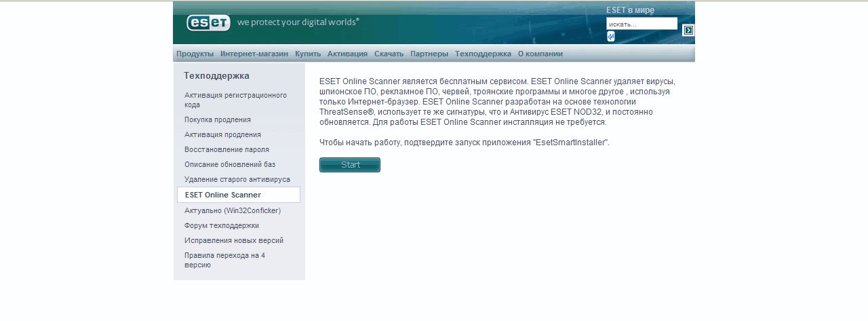
Task: Open the "Покупка продления" sidebar link
Action: 218,119
